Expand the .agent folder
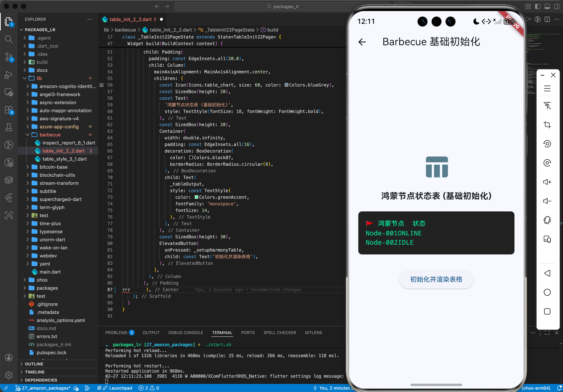563x392 pixels. [x=58, y=38]
